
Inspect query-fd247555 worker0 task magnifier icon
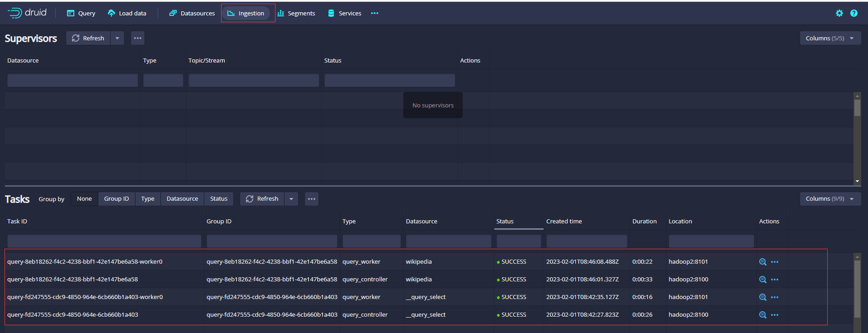click(x=763, y=297)
